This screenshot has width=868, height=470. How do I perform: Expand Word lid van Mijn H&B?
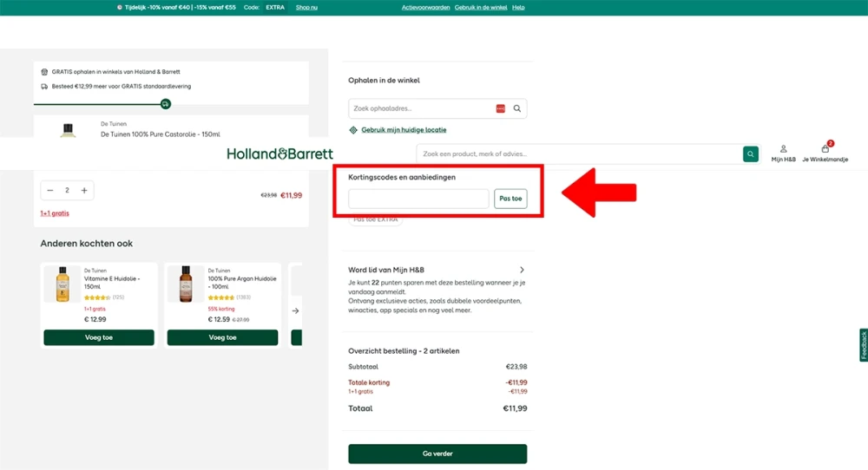click(x=521, y=270)
